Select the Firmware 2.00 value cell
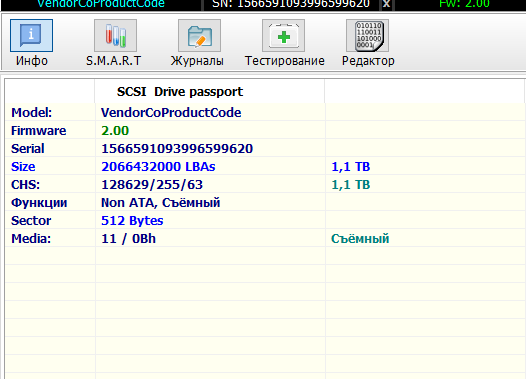This screenshot has width=526, height=379. tap(210, 130)
